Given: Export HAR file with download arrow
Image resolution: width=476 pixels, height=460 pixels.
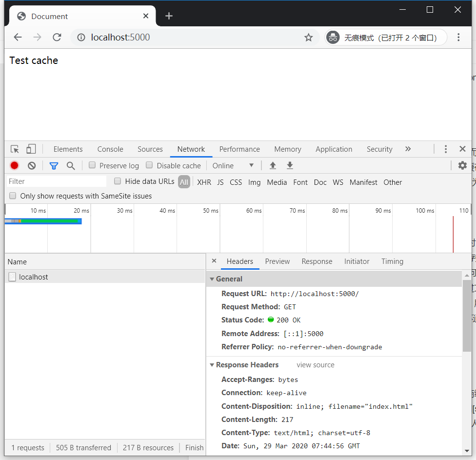Looking at the screenshot, I should coord(290,165).
